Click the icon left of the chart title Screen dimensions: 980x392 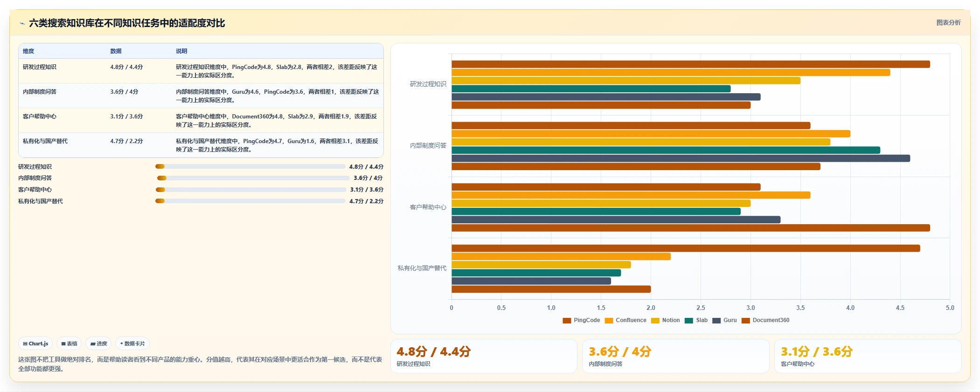[22, 23]
